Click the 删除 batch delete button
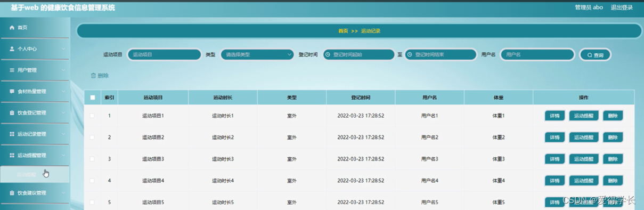 pos(100,76)
